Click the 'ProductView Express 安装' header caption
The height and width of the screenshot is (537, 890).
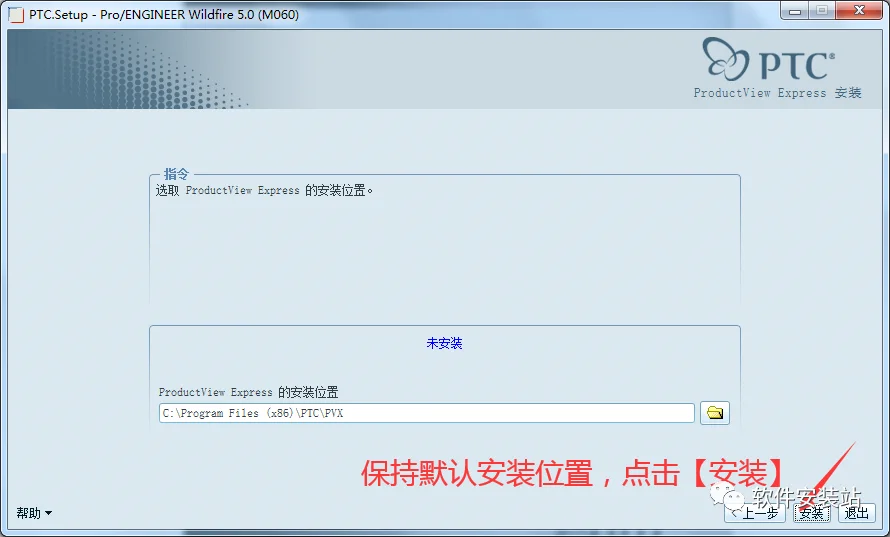pos(777,93)
